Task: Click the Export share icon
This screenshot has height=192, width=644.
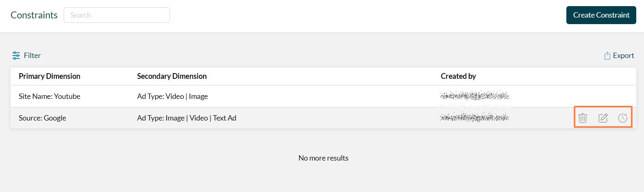Action: [607, 56]
